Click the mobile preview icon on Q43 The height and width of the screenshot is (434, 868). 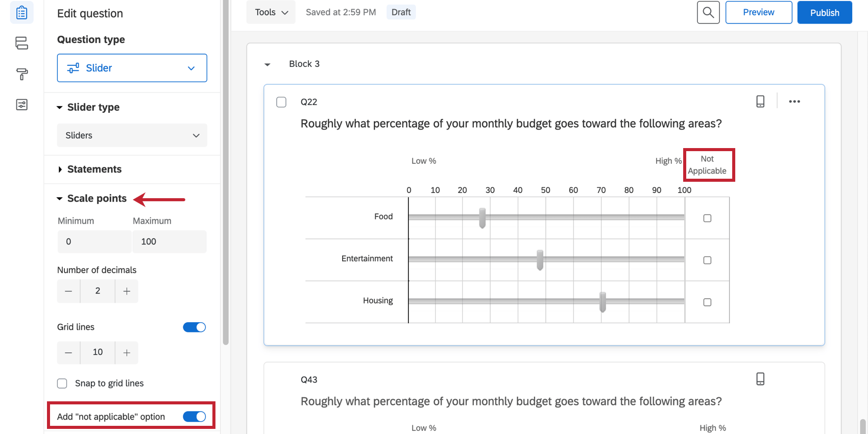[760, 379]
